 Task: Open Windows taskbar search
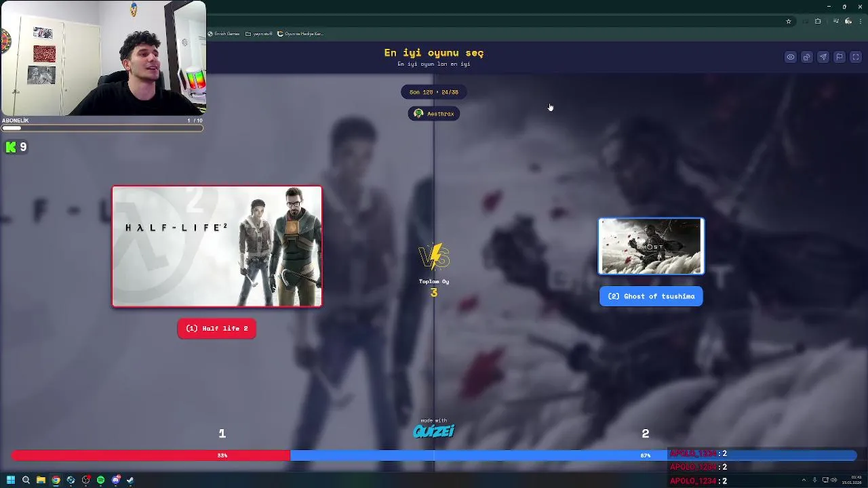click(x=26, y=480)
